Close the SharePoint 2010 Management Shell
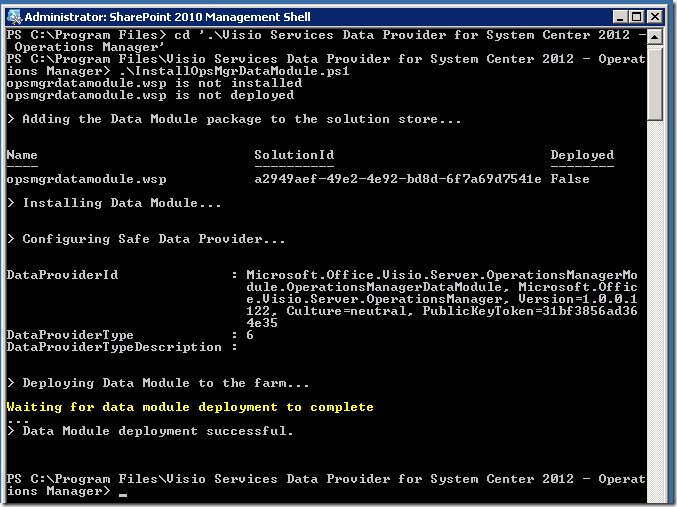 pyautogui.click(x=655, y=17)
